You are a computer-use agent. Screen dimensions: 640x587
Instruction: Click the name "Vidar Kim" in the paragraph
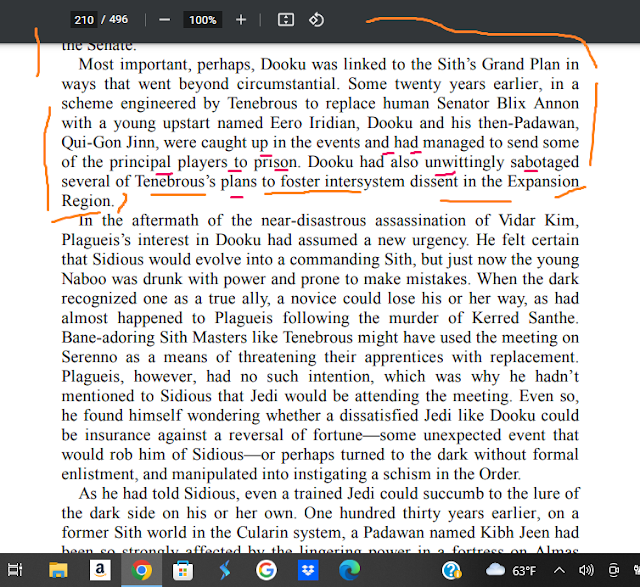click(538, 220)
